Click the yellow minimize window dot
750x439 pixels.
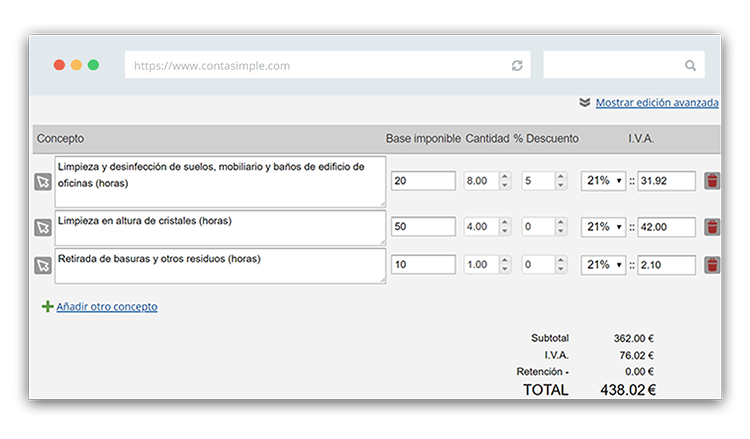point(77,65)
